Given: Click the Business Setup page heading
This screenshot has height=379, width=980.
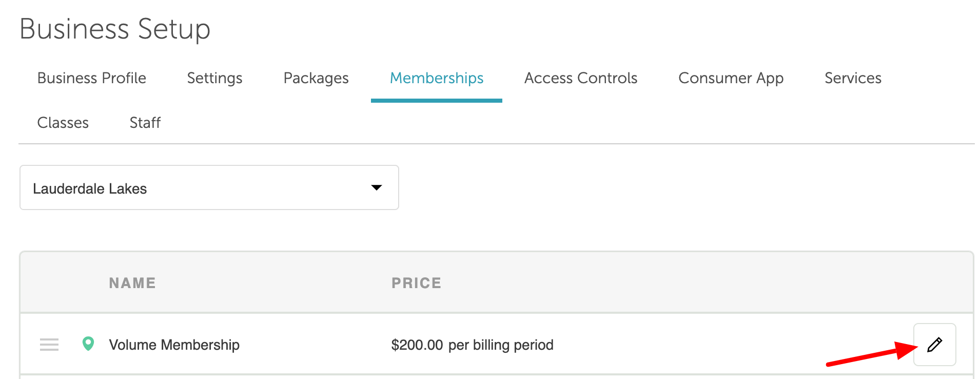Looking at the screenshot, I should point(115,29).
